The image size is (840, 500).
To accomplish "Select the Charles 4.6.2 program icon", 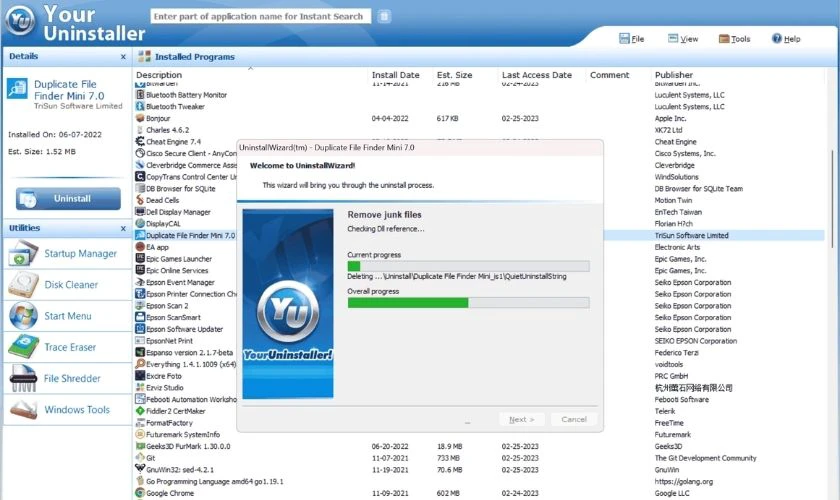I will point(140,130).
